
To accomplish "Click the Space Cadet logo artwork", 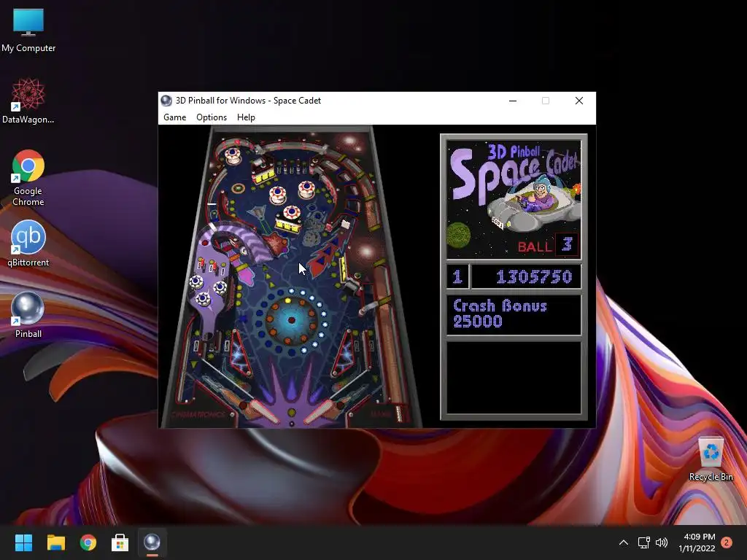I will [x=514, y=199].
